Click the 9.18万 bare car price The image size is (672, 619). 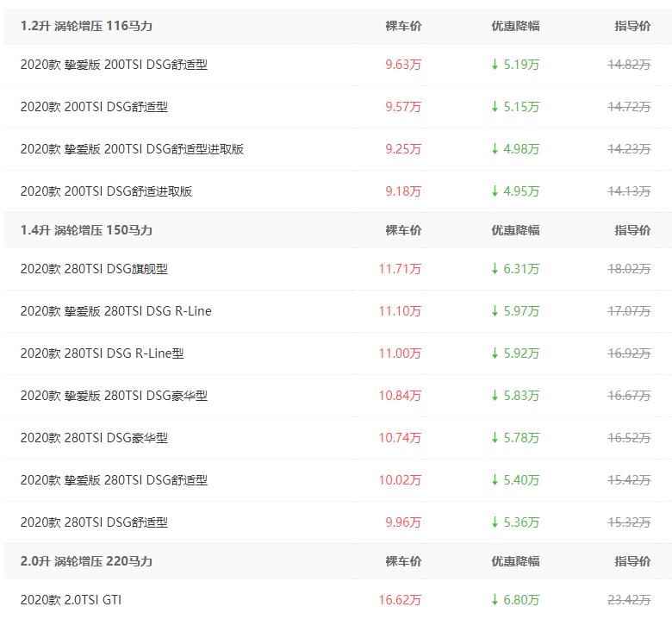point(403,191)
